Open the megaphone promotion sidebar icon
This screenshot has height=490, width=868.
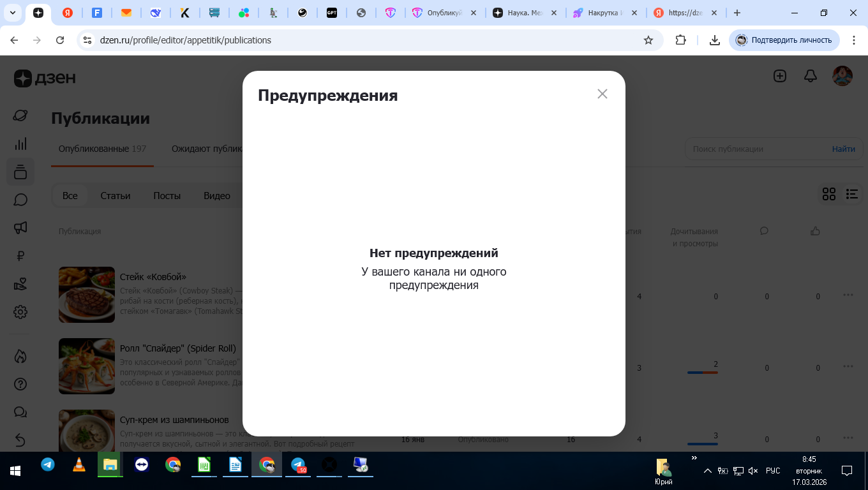[20, 228]
